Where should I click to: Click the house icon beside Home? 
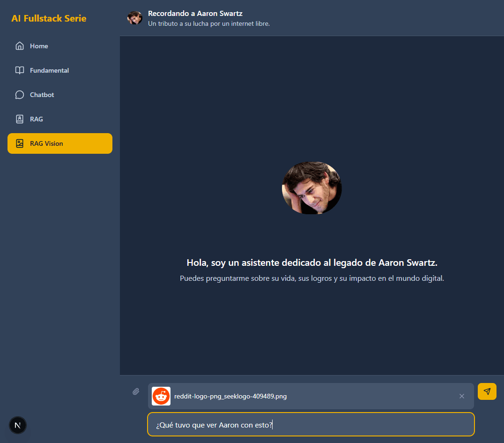coord(20,46)
